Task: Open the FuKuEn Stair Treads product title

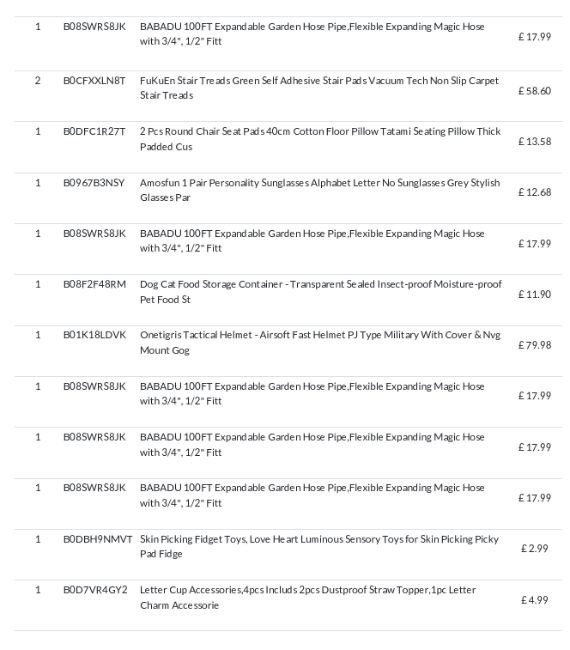Action: click(x=319, y=88)
